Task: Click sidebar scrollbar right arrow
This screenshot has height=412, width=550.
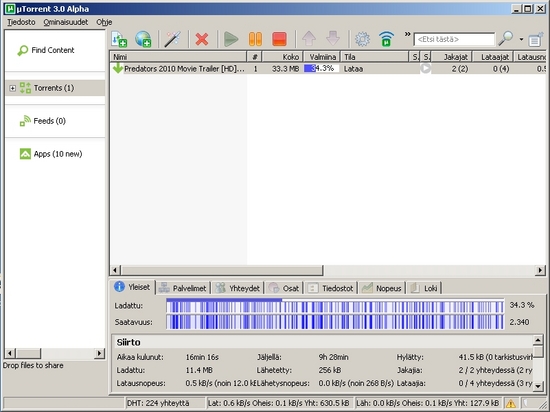Action: [100, 353]
